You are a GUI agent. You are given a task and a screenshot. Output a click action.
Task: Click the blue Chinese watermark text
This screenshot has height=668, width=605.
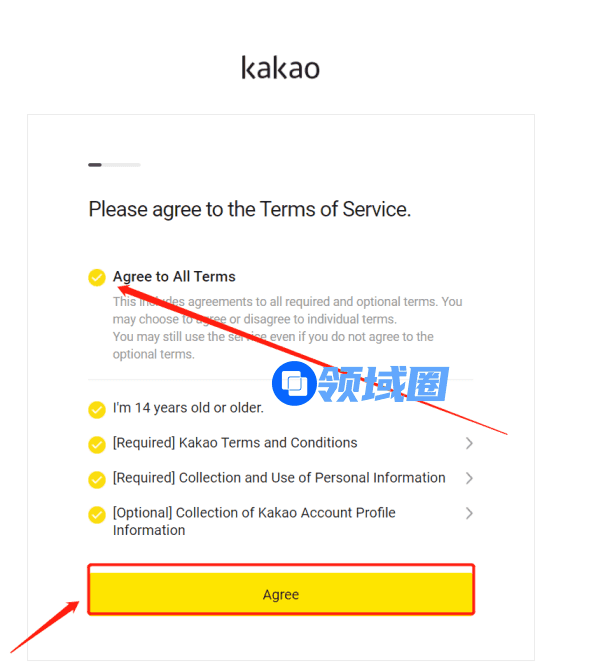pos(383,384)
